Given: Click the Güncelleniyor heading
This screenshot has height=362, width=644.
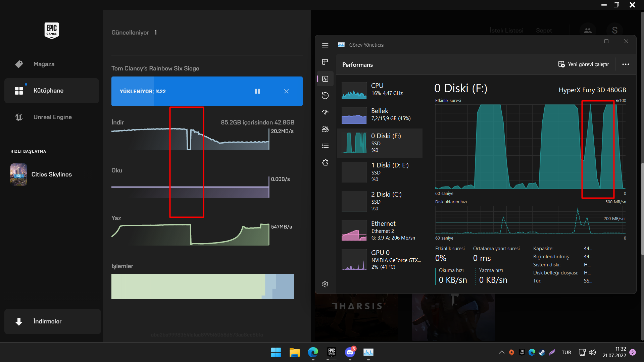Looking at the screenshot, I should [x=130, y=33].
